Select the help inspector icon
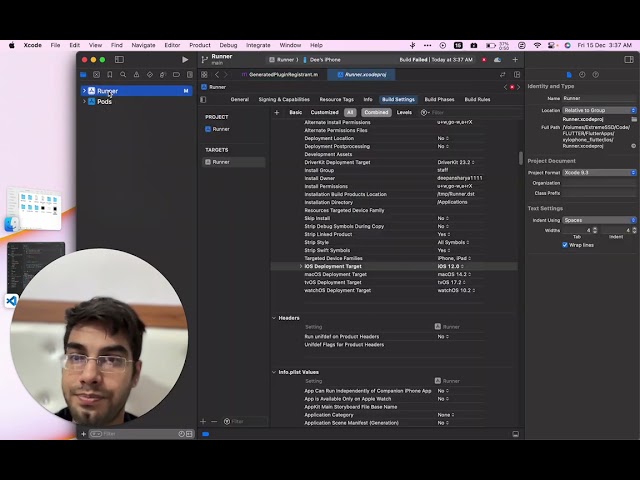This screenshot has height=480, width=640. click(596, 75)
